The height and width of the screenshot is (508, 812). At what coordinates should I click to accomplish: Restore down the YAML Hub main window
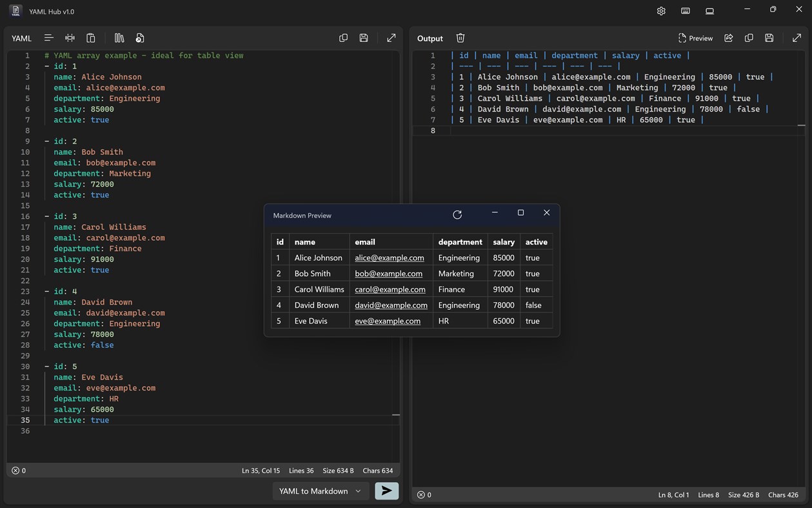(773, 9)
